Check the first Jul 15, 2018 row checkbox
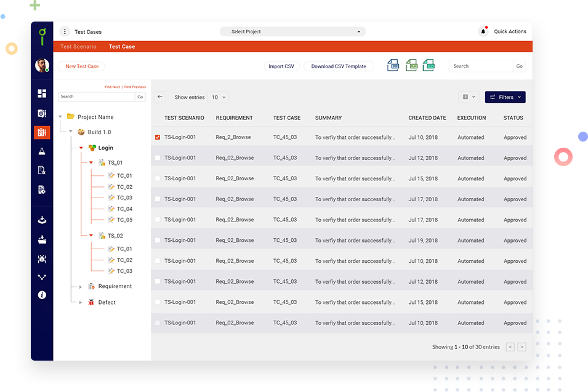The width and height of the screenshot is (588, 392). [158, 178]
